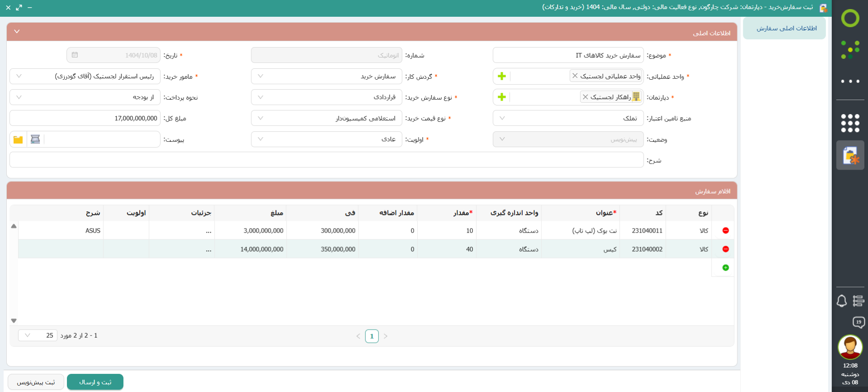Open the apps grid in the sidebar
Image resolution: width=868 pixels, height=392 pixels.
coord(850,123)
